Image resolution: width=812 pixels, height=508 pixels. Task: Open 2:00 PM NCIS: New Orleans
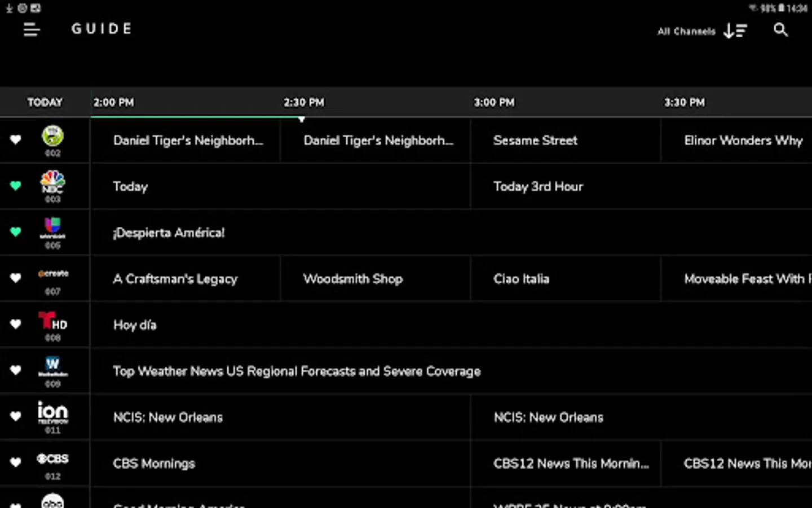coord(280,417)
